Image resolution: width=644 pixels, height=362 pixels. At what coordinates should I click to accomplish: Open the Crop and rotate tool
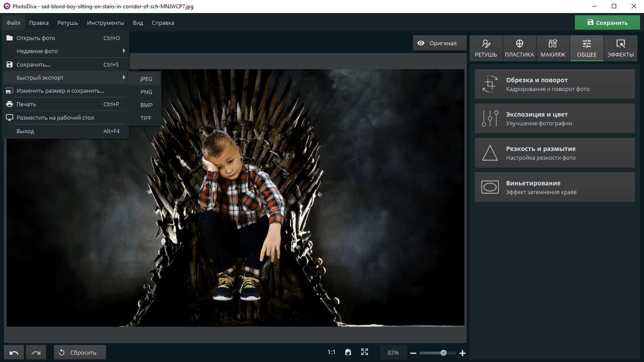pos(554,84)
